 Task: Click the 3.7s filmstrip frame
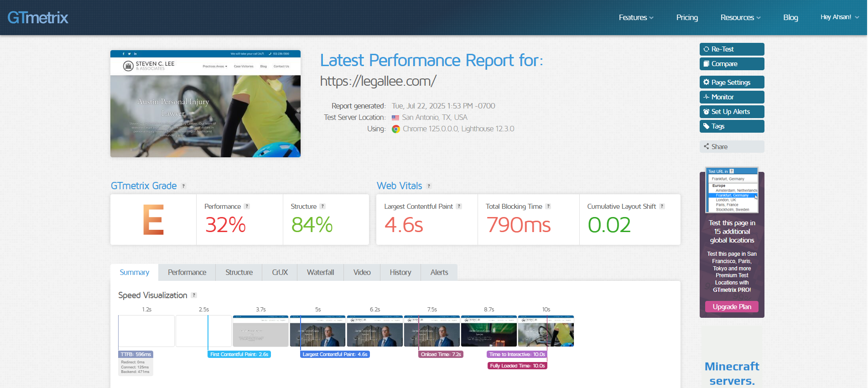pos(260,331)
